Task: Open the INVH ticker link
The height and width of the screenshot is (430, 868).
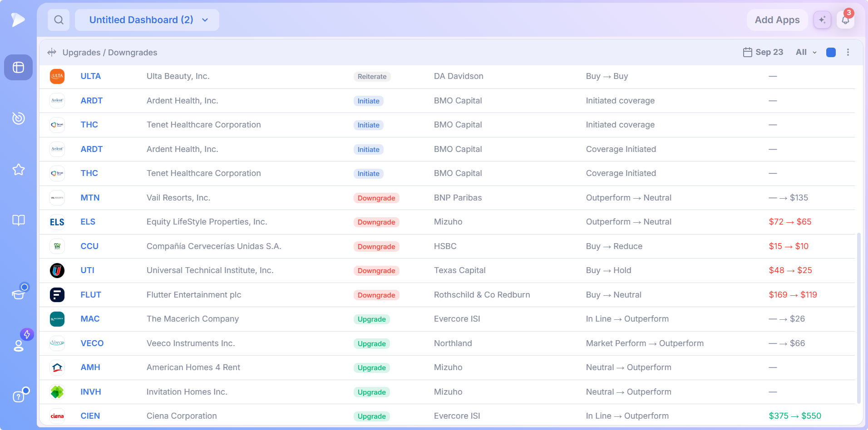Action: click(91, 392)
